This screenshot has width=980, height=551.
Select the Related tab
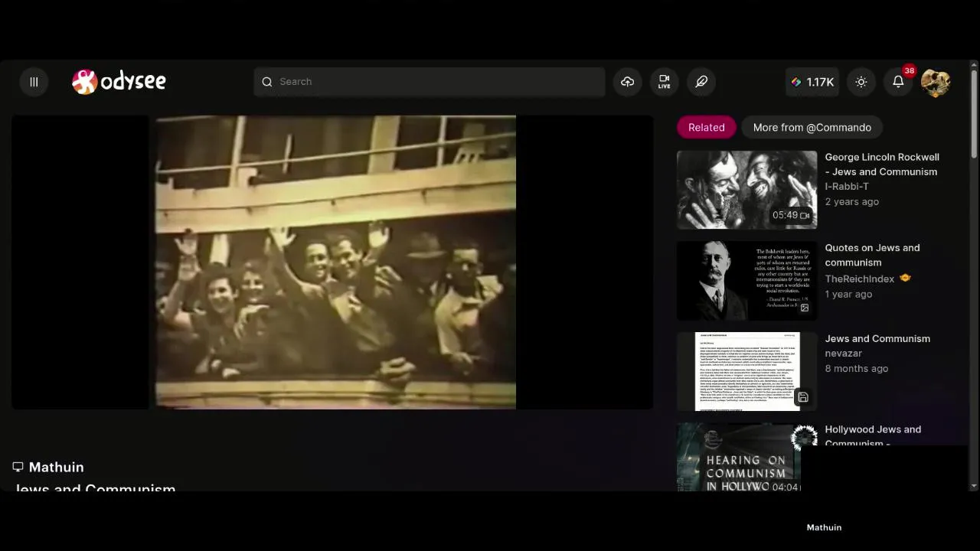point(706,128)
